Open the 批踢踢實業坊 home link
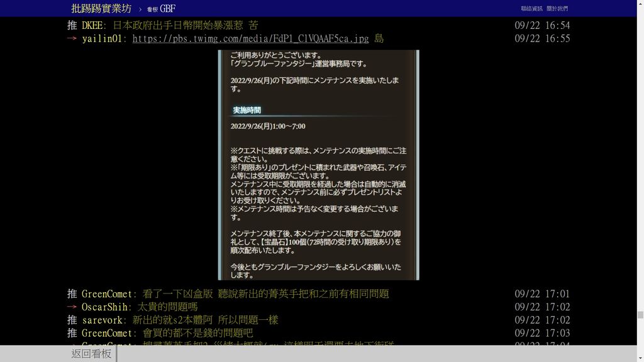The image size is (644, 362). pos(101,8)
